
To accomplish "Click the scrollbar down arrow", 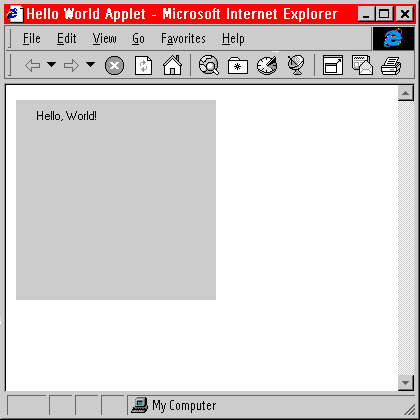I will point(406,382).
